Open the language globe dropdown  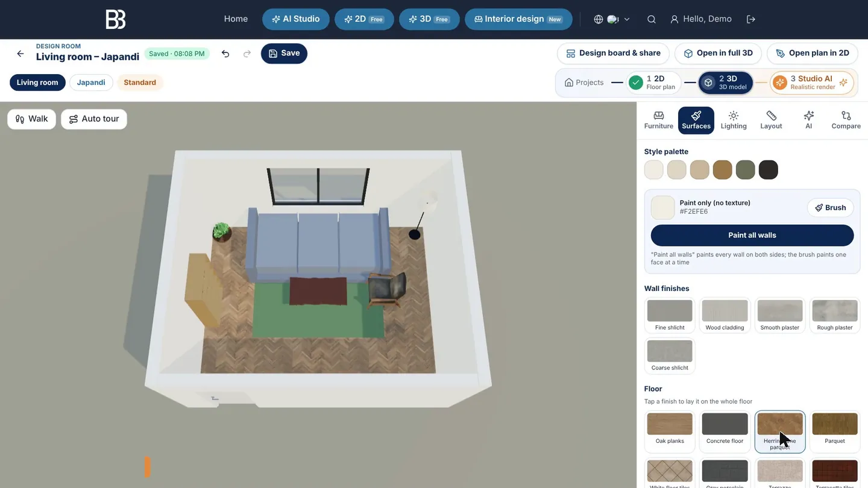[x=612, y=19]
